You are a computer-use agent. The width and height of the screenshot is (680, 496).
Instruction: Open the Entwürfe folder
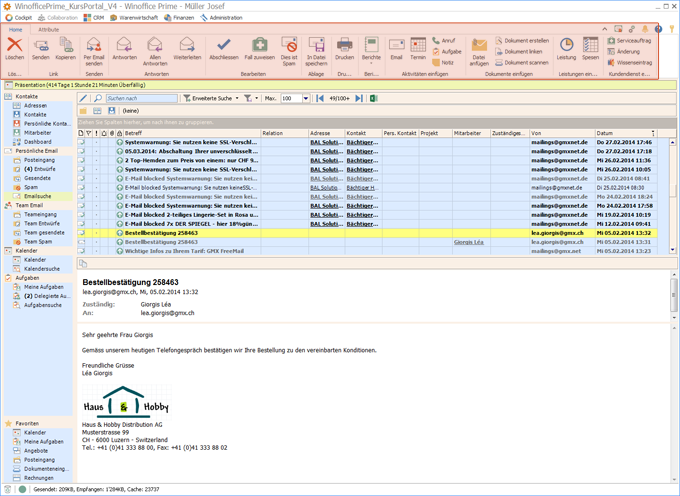click(x=39, y=169)
